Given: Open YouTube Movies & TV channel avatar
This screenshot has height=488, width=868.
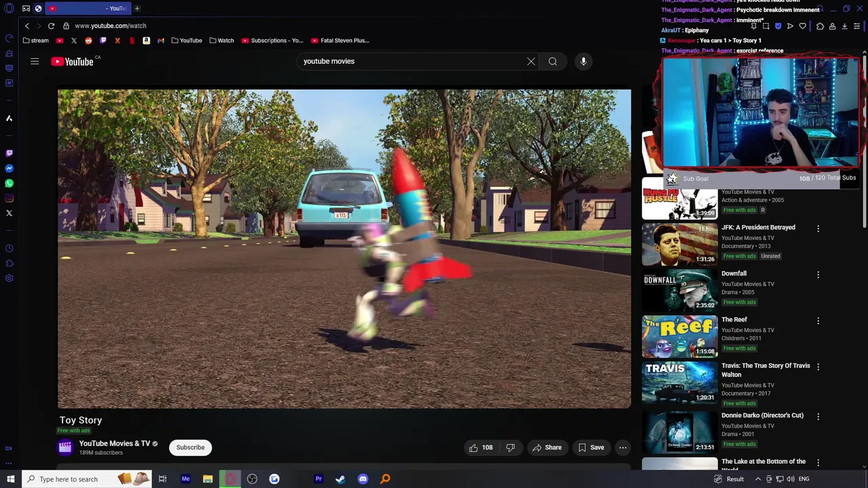Looking at the screenshot, I should 65,447.
